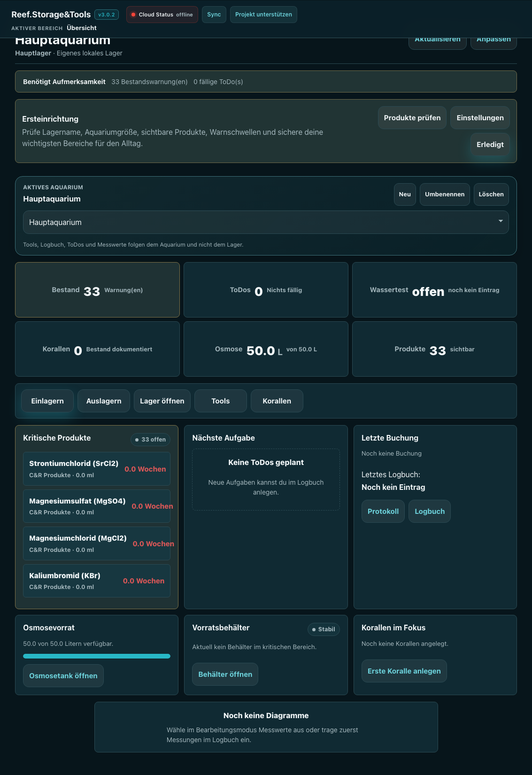Open the Cloud Status offline pill
This screenshot has height=775, width=532.
[x=162, y=15]
